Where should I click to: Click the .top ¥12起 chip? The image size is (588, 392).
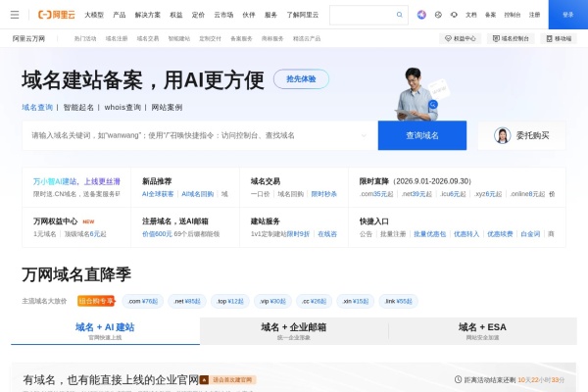[230, 301]
